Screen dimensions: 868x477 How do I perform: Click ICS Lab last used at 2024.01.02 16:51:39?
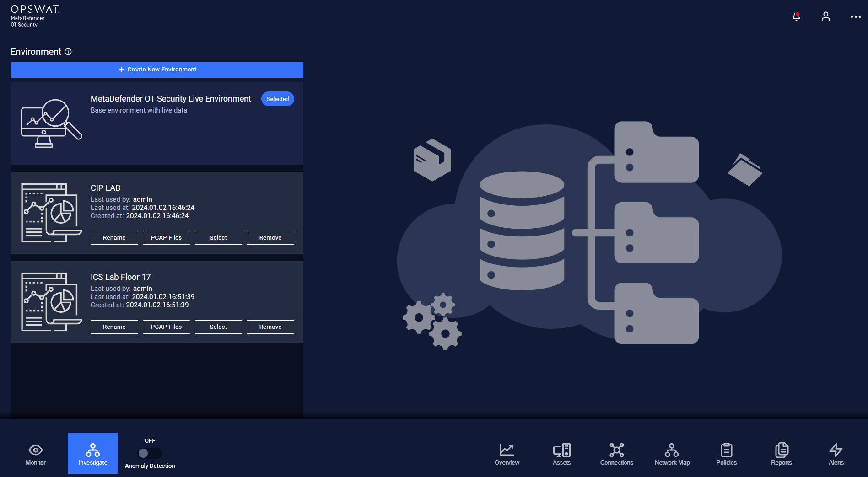(142, 297)
